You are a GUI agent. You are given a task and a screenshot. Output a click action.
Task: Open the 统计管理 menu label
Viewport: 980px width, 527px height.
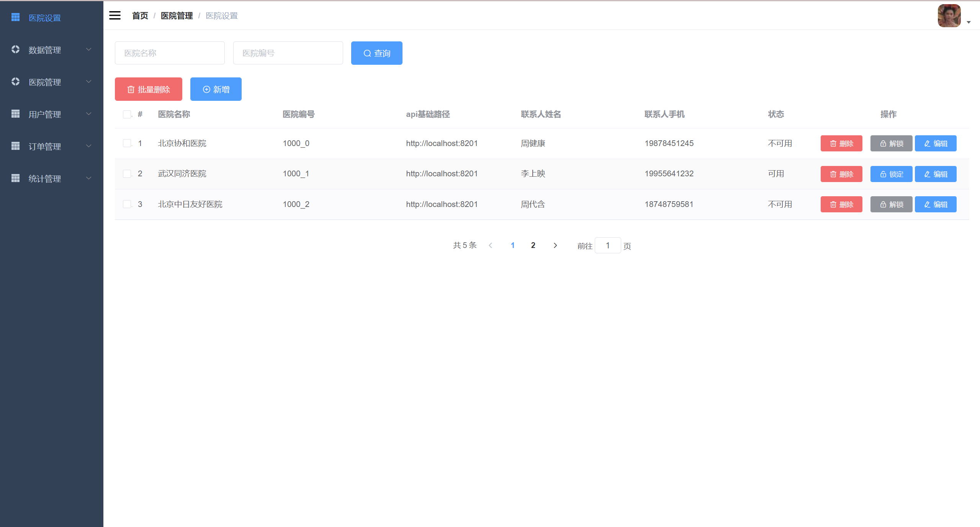45,179
